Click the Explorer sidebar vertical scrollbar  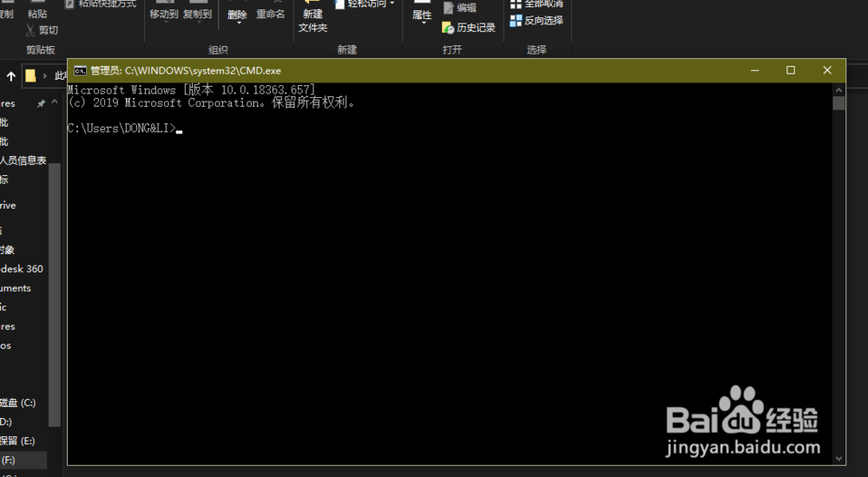[x=54, y=294]
